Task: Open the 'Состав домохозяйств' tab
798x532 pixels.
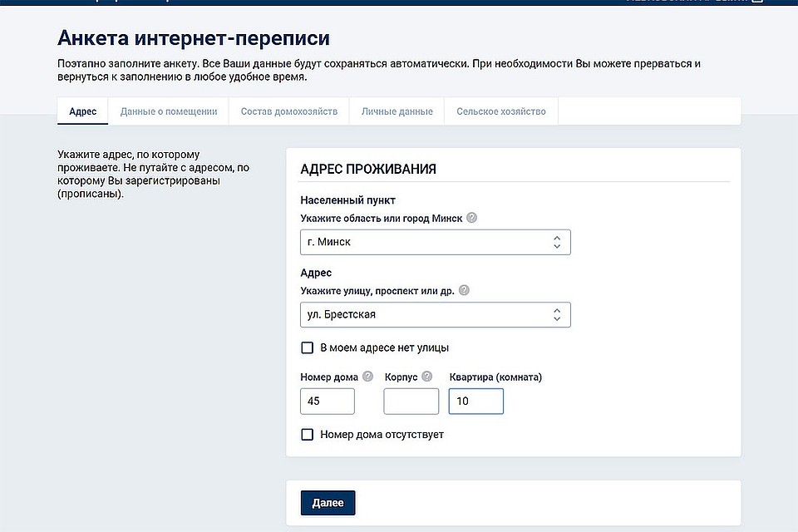Action: click(x=289, y=111)
